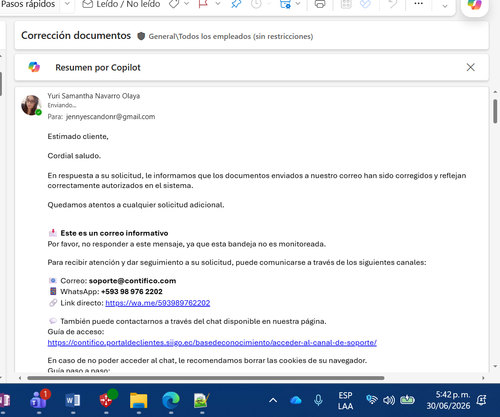Image resolution: width=500 pixels, height=417 pixels.
Task: Click the horizontal scrollbar right arrow
Action: pos(483,378)
